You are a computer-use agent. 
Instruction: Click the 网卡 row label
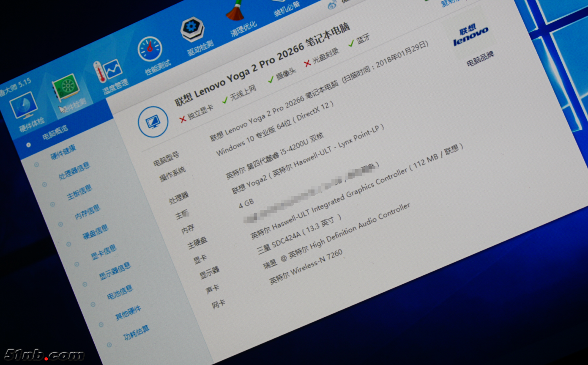219,304
